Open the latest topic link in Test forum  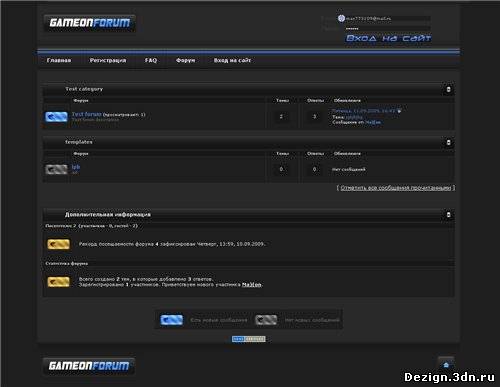point(354,117)
